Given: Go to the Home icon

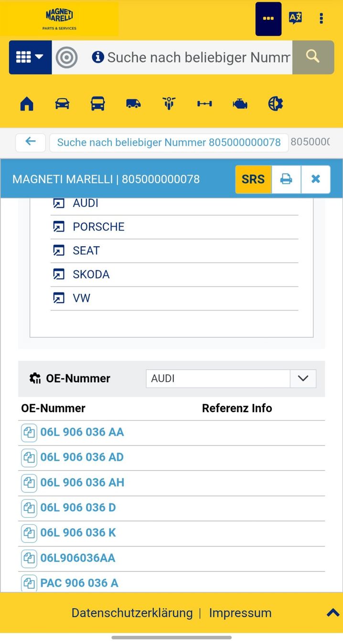Looking at the screenshot, I should click(27, 104).
